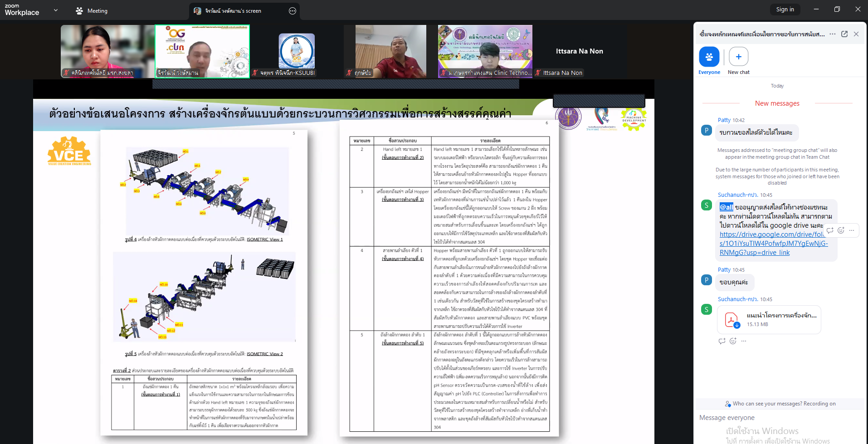The width and height of the screenshot is (868, 444).
Task: Open Zoom Workplace dropdown chevron
Action: point(56,10)
